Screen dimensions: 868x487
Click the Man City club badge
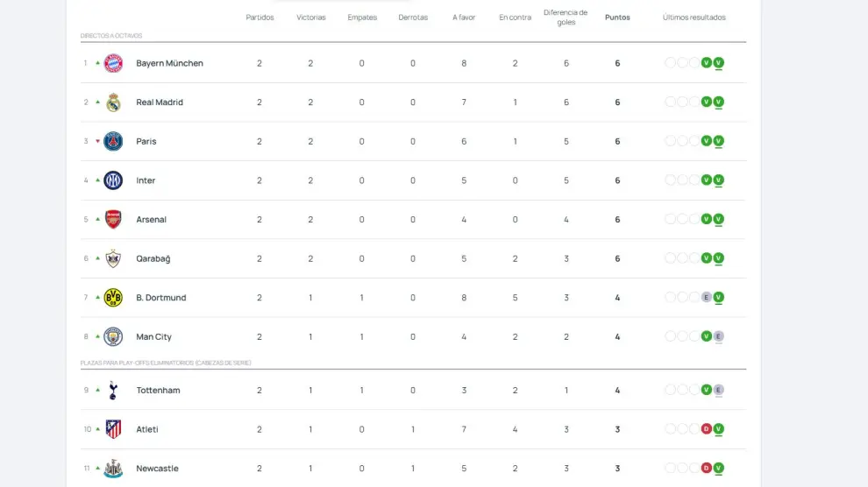(113, 336)
